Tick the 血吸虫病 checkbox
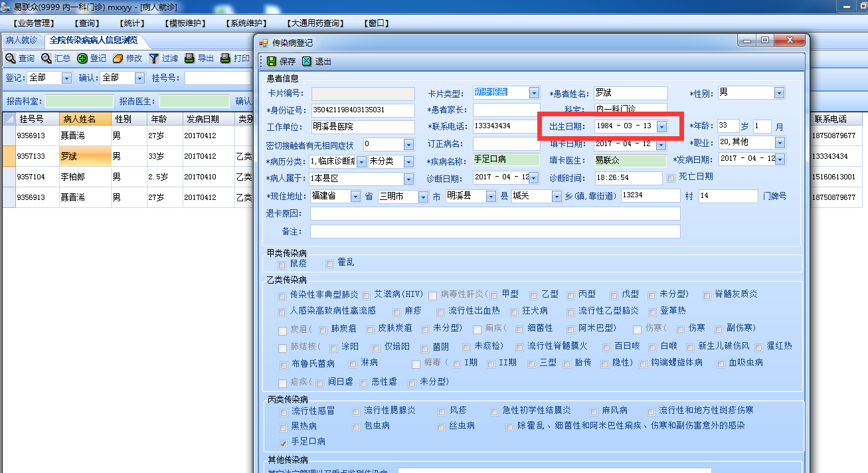 721,364
